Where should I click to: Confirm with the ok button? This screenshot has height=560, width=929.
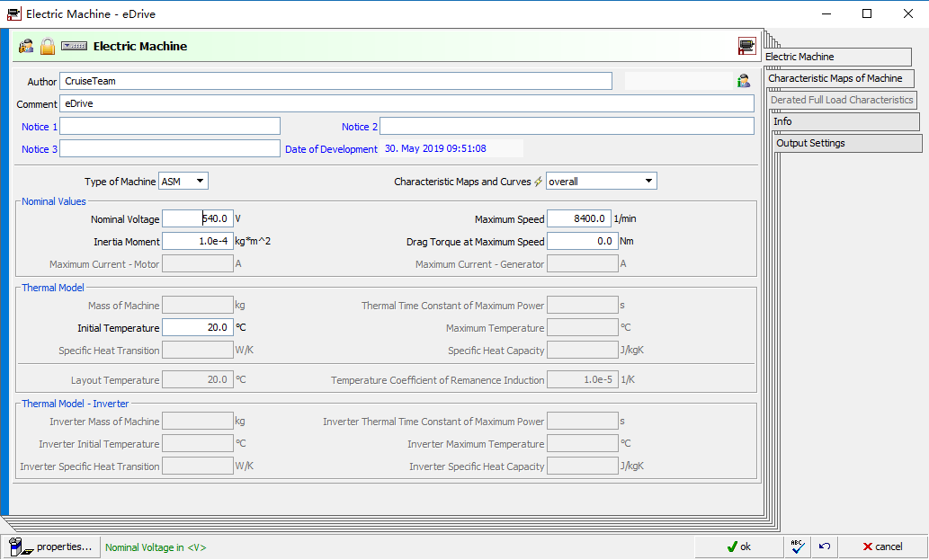(x=739, y=547)
